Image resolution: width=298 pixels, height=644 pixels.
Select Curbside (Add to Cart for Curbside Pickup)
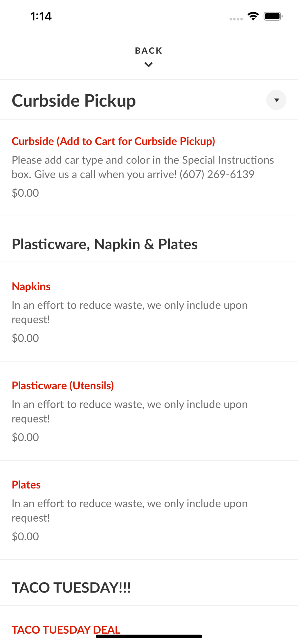114,141
